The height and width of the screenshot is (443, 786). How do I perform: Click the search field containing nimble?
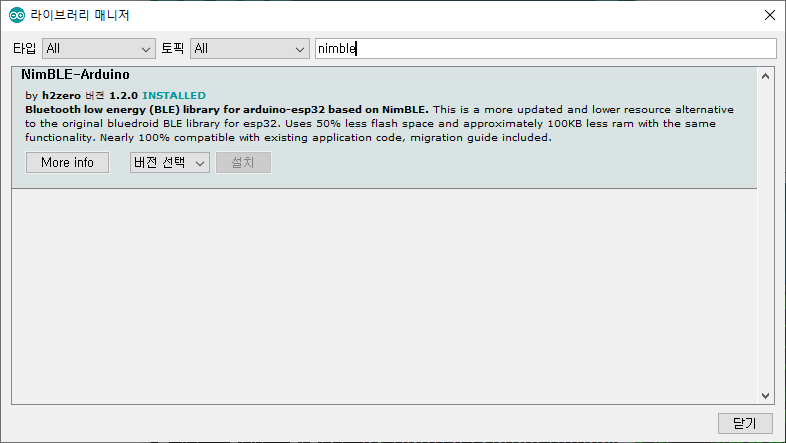pyautogui.click(x=545, y=49)
